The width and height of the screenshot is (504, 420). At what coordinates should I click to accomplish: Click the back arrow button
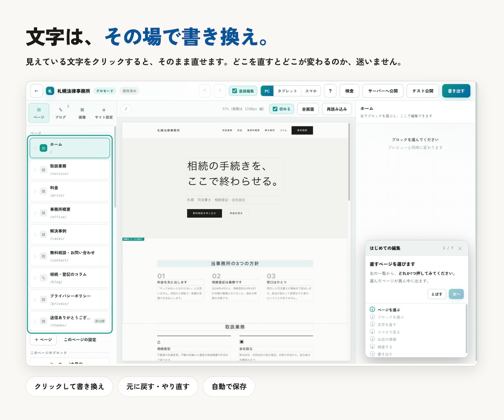click(x=36, y=91)
